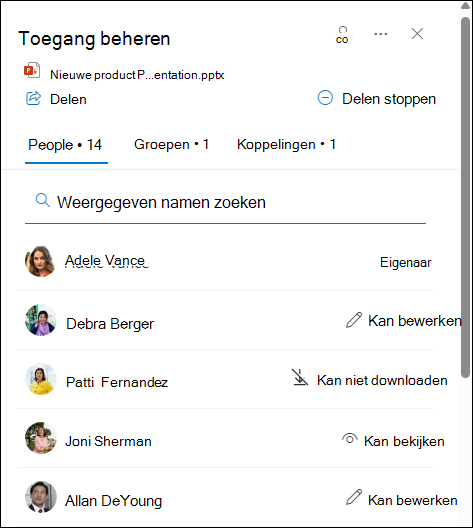The width and height of the screenshot is (473, 528).
Task: Click Adele Vance's profile photo
Action: coord(40,261)
